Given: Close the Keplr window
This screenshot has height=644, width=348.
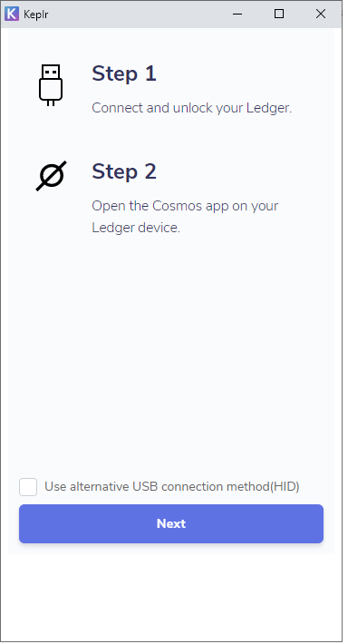Looking at the screenshot, I should (x=321, y=14).
